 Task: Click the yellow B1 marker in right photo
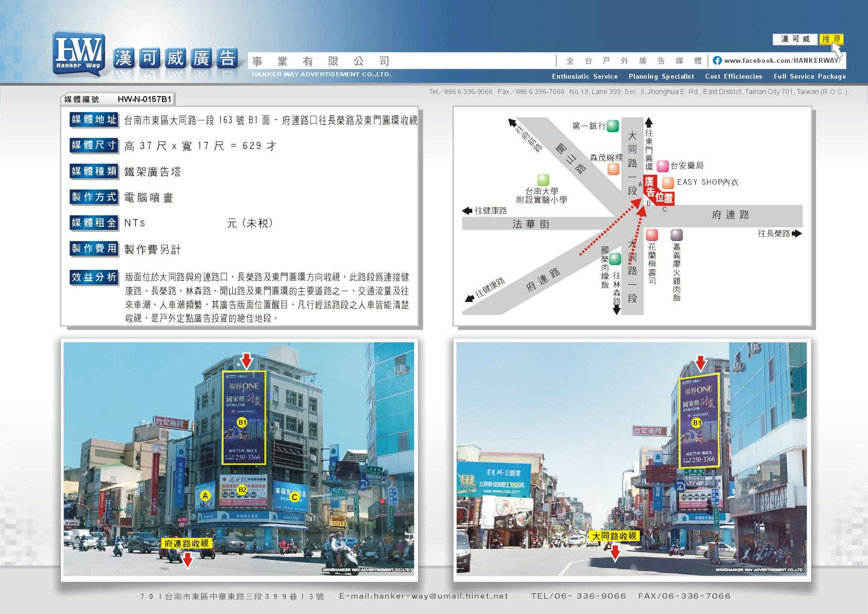[697, 423]
